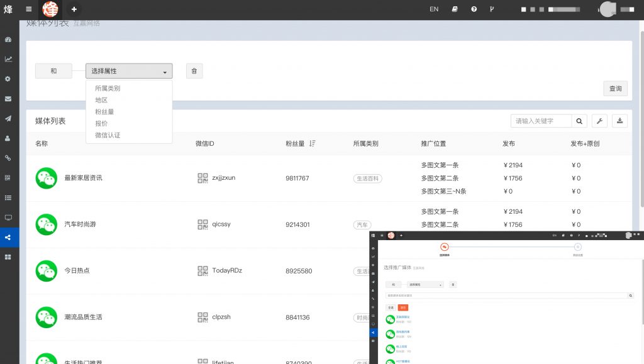Click the 汽车 category tag
The width and height of the screenshot is (644, 364).
pyautogui.click(x=362, y=225)
